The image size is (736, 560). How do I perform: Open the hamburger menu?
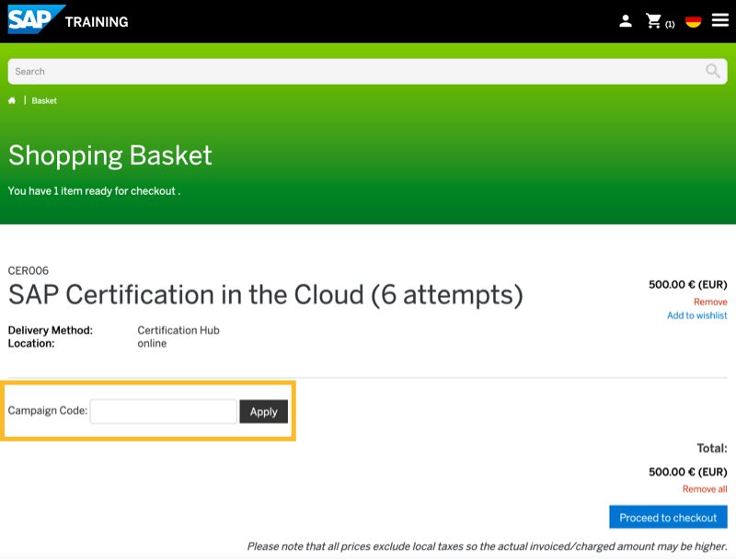pyautogui.click(x=719, y=20)
